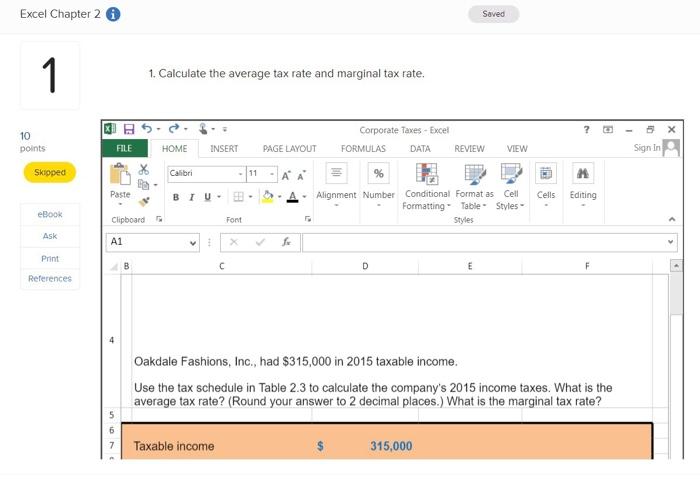This screenshot has height=480, width=700.
Task: Apply yellow fill color bucket
Action: pyautogui.click(x=267, y=196)
